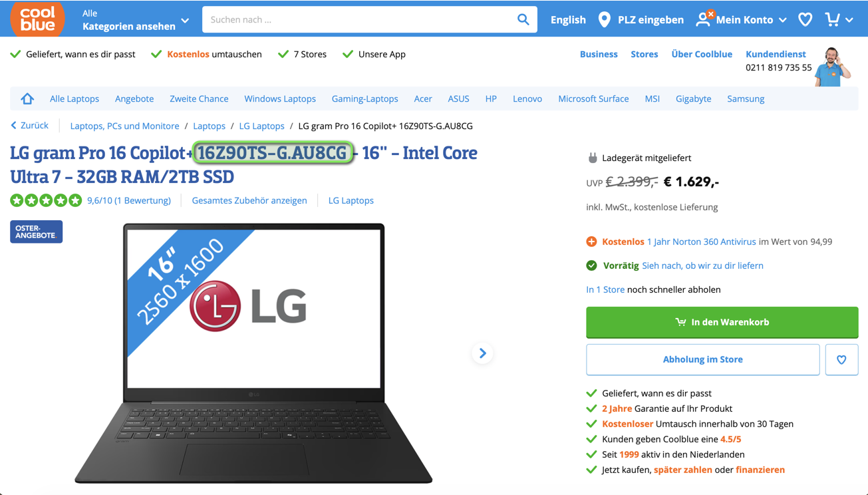Open the 9,6/10 rating review link

(129, 200)
